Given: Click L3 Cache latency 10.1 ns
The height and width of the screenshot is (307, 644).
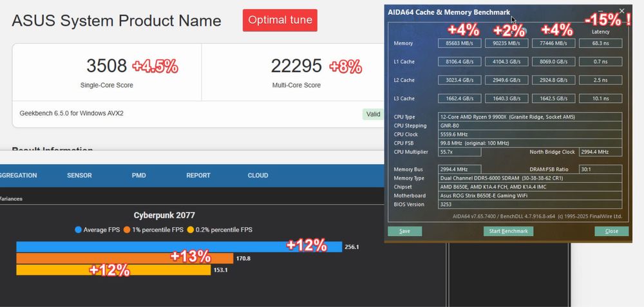Looking at the screenshot, I should (600, 98).
